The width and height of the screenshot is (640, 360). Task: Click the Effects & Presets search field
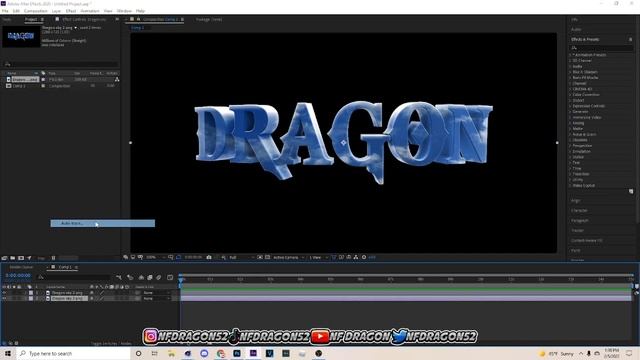[601, 48]
